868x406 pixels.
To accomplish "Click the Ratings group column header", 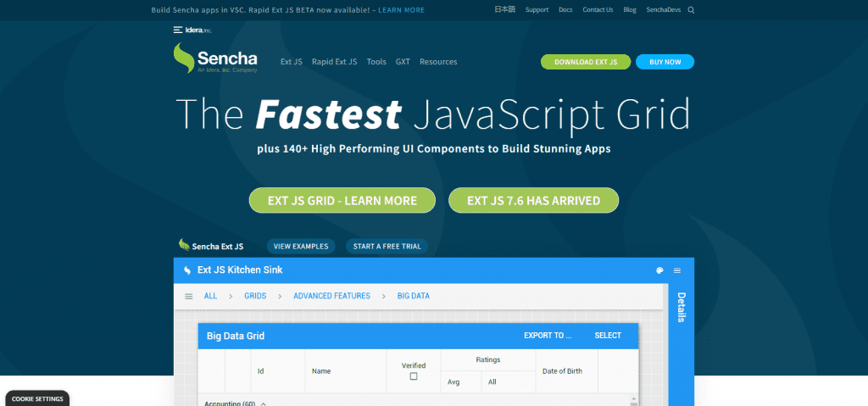I will (488, 360).
